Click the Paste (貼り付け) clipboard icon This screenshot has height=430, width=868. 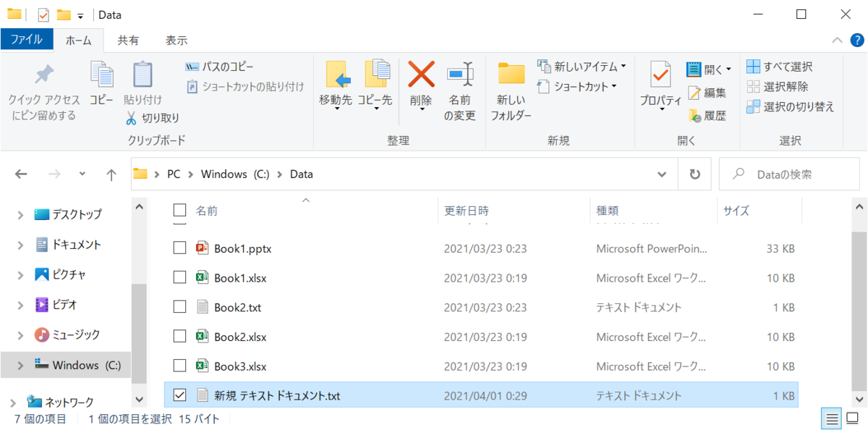[x=142, y=85]
